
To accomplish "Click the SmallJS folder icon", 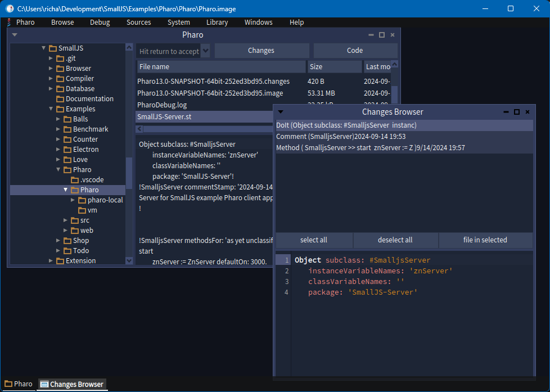I will (x=53, y=48).
